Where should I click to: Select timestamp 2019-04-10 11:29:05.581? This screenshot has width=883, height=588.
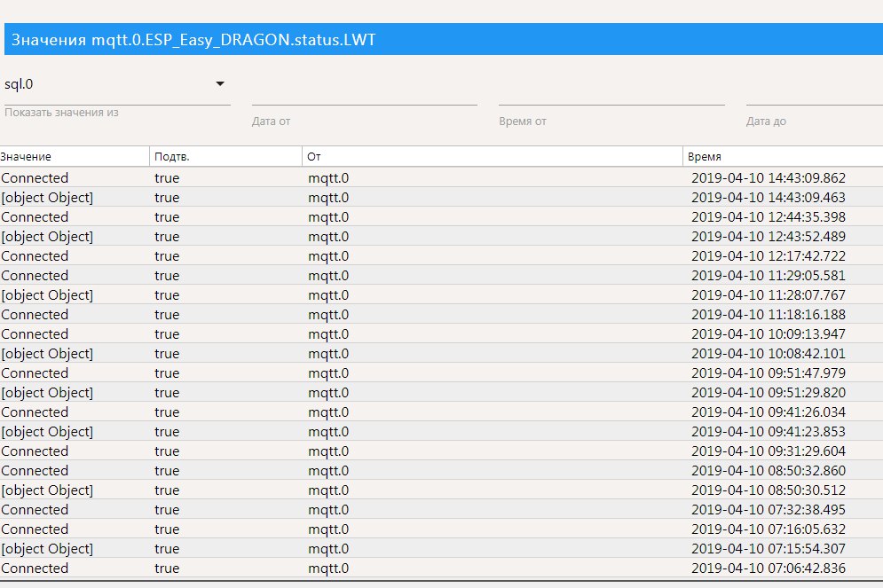point(769,275)
